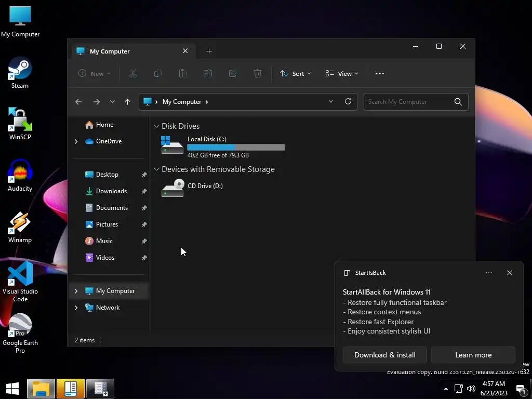Click Learn more in StartIsBack notification
532x399 pixels.
click(x=473, y=355)
